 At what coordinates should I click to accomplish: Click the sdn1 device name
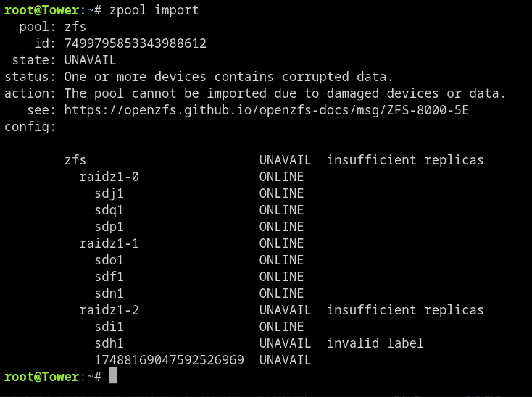[x=109, y=293]
